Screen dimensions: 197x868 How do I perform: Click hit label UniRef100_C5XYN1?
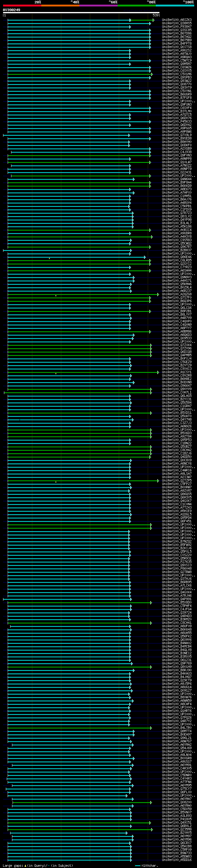click(177, 91)
